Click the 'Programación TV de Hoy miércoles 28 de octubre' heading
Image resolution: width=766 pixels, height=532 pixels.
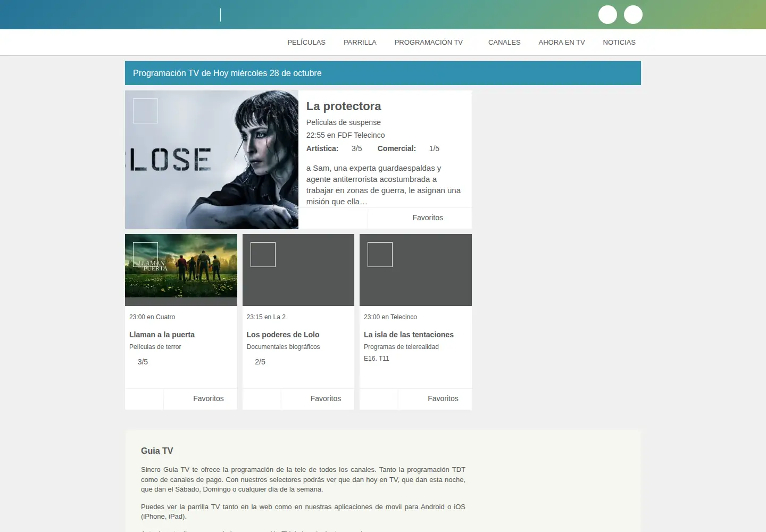pyautogui.click(x=227, y=73)
